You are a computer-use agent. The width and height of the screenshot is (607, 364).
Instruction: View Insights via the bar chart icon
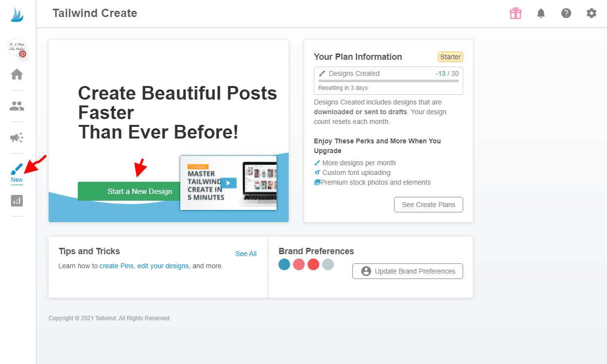pyautogui.click(x=16, y=201)
